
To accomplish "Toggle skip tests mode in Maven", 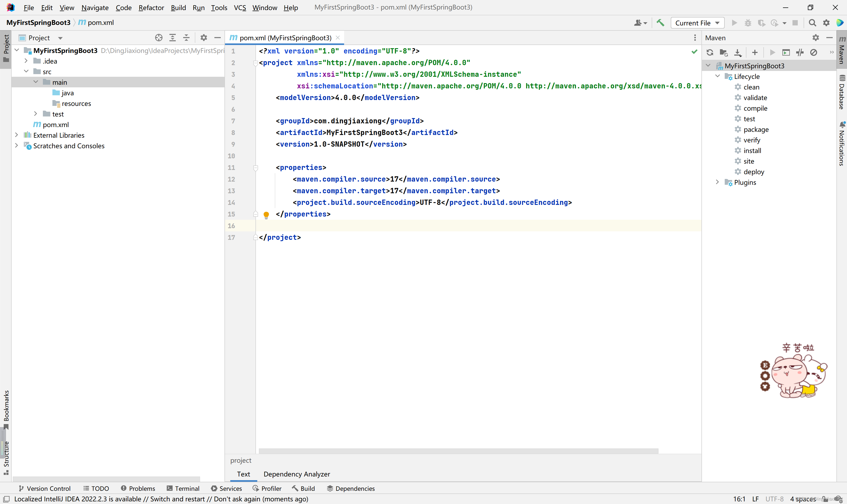I will tap(813, 52).
